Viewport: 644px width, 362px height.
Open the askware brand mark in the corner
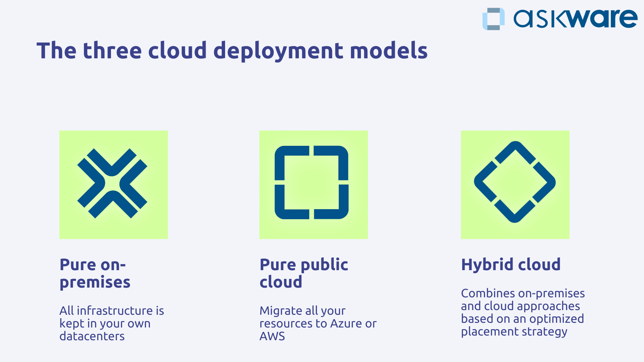click(x=493, y=18)
